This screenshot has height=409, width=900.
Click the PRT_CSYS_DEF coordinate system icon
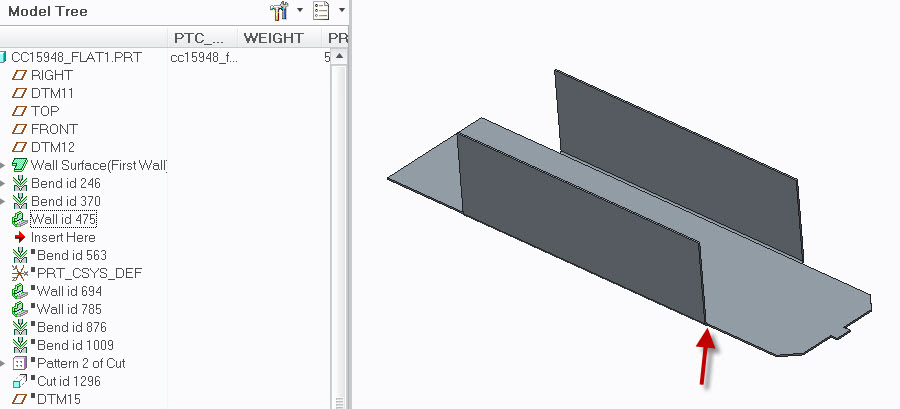point(20,273)
